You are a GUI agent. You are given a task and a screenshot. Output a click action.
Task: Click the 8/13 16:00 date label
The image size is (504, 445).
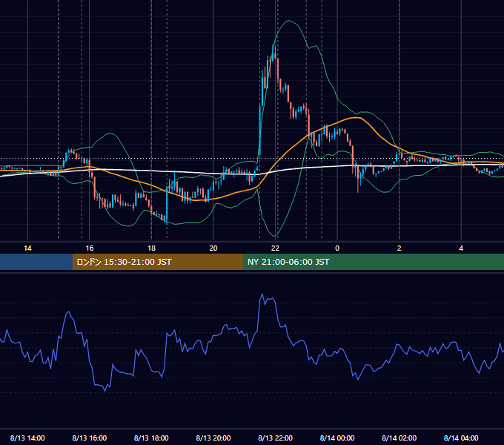tap(90, 438)
